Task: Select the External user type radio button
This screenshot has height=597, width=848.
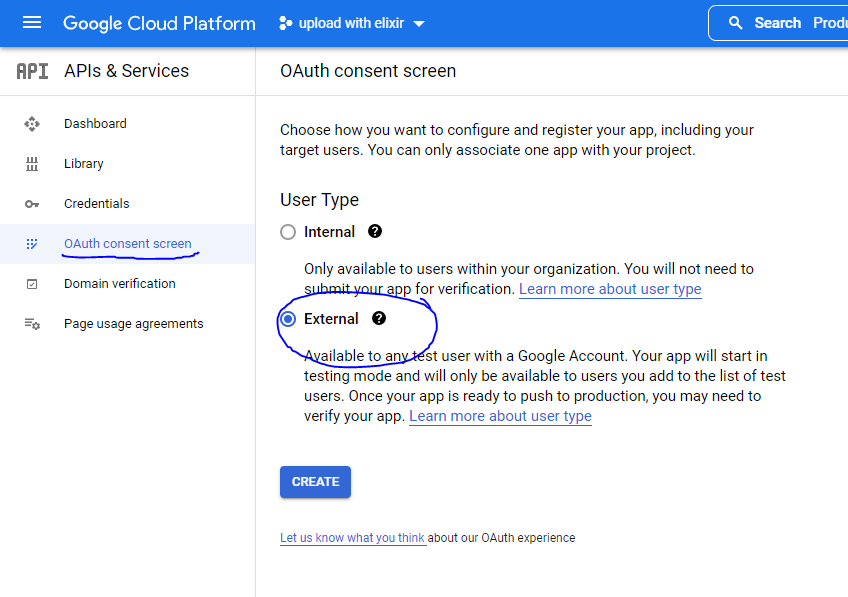Action: (x=288, y=319)
